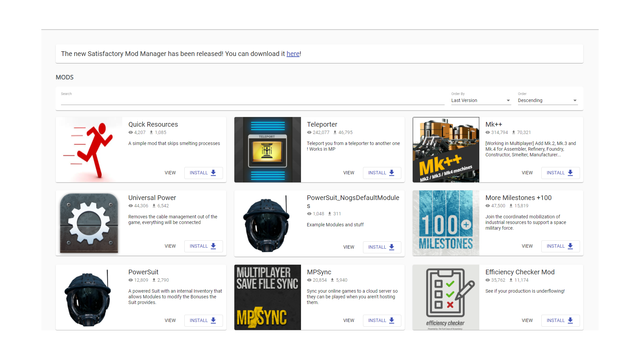Install the More Milestones +100 mod
This screenshot has width=640, height=360.
(x=560, y=246)
